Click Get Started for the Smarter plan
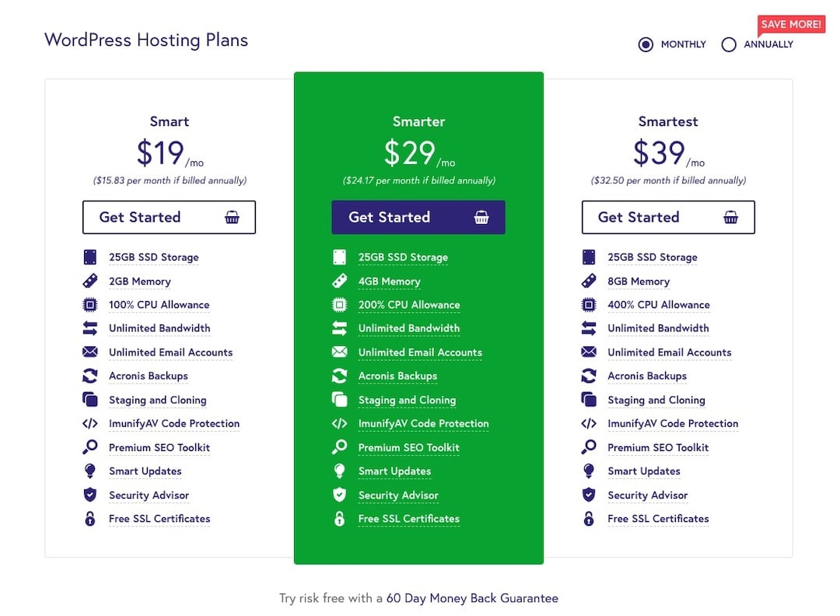840x616 pixels. pyautogui.click(x=418, y=217)
